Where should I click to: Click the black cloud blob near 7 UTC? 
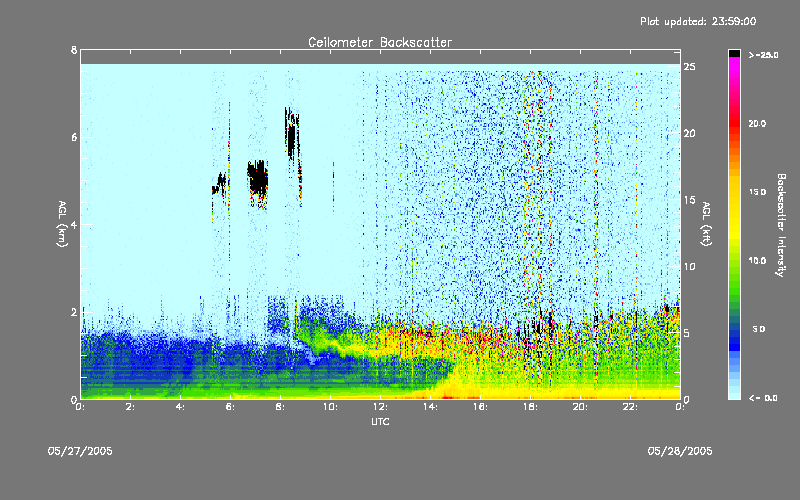point(258,180)
